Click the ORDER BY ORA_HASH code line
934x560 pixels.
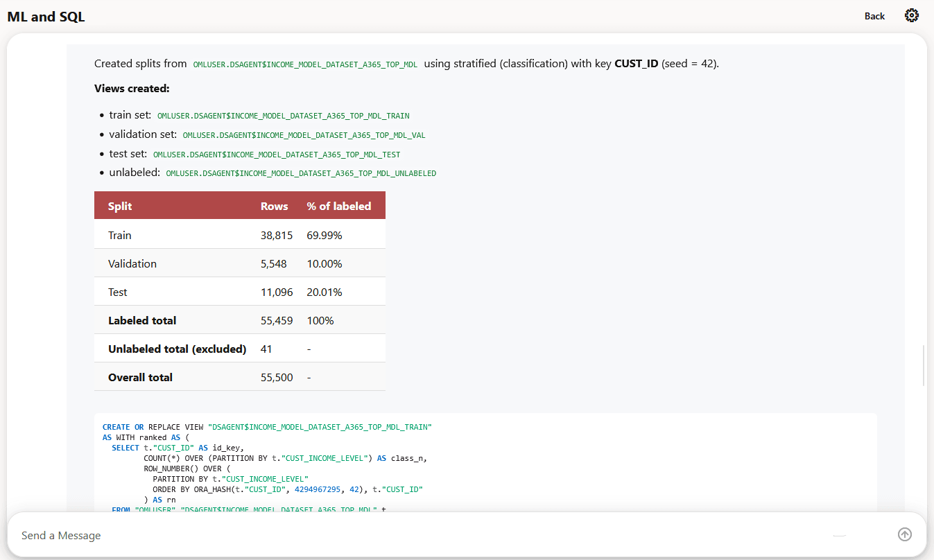point(288,489)
